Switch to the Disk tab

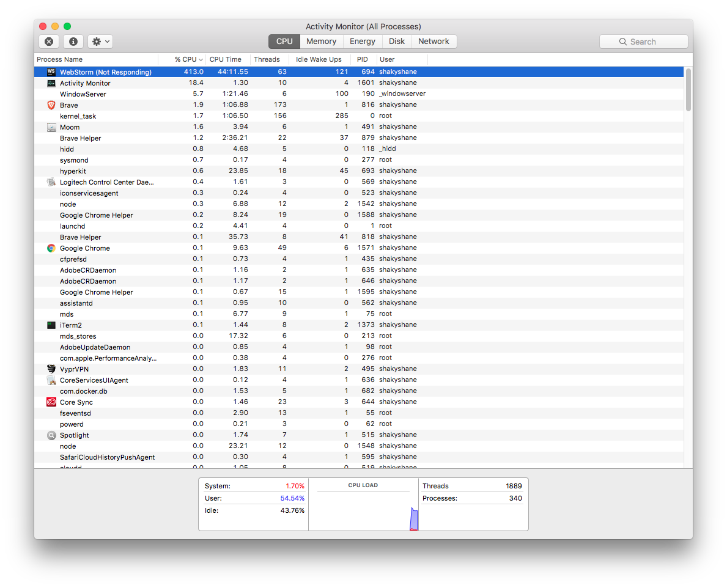click(x=396, y=41)
